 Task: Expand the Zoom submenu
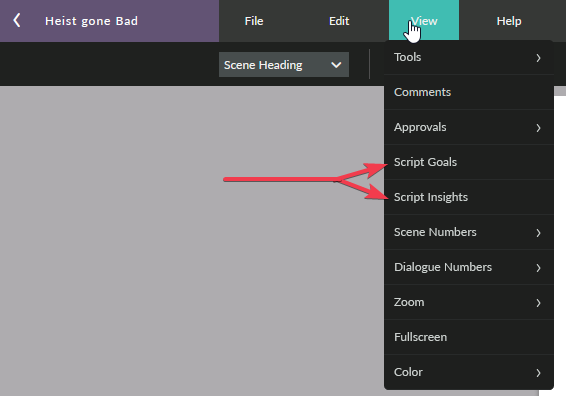pyautogui.click(x=469, y=302)
